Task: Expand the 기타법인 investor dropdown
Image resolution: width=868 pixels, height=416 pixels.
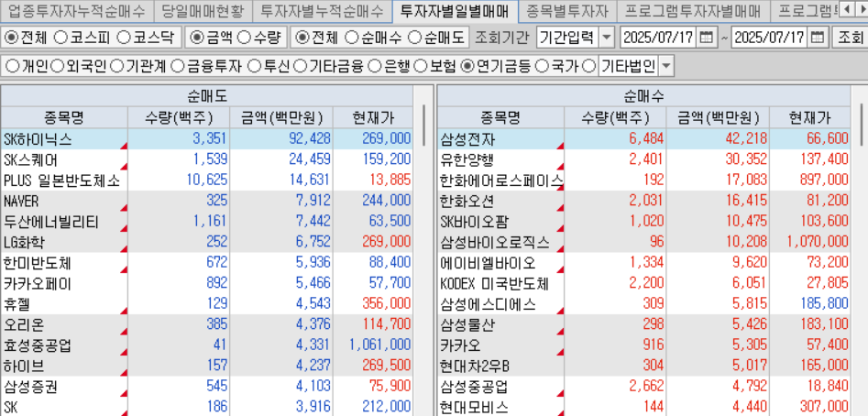Action: (666, 67)
